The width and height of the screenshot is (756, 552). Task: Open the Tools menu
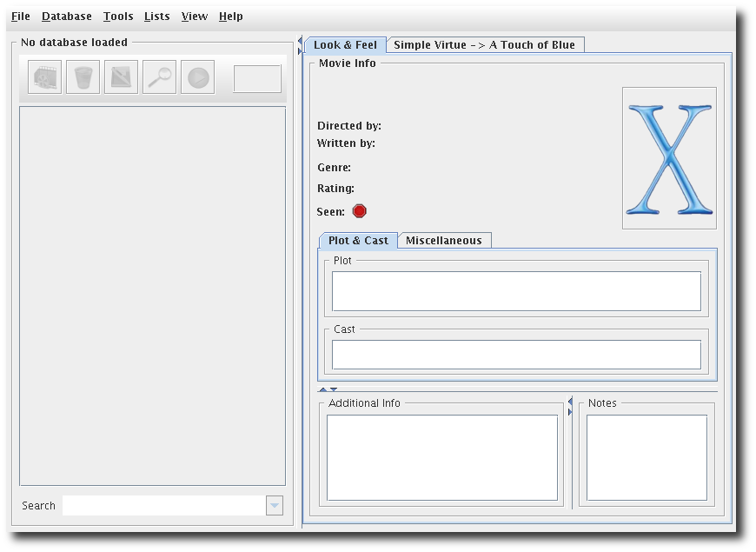click(x=118, y=17)
